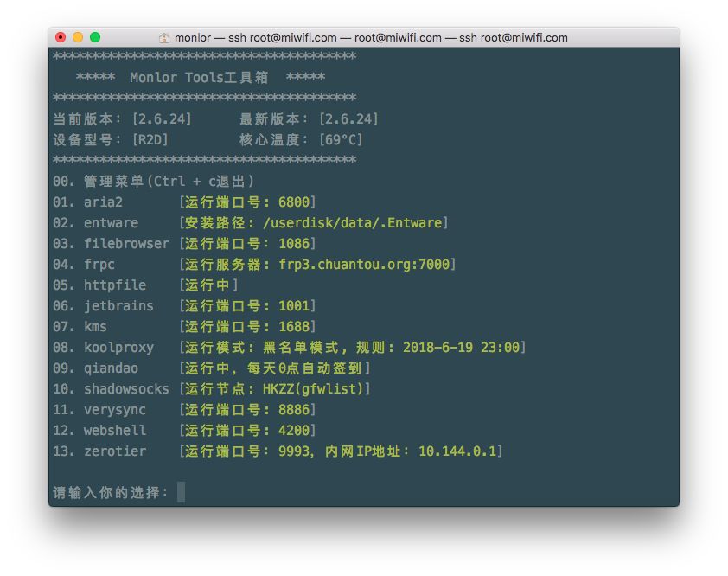The image size is (728, 576).
Task: Click the '01. aria2' menu entry
Action: pos(87,202)
